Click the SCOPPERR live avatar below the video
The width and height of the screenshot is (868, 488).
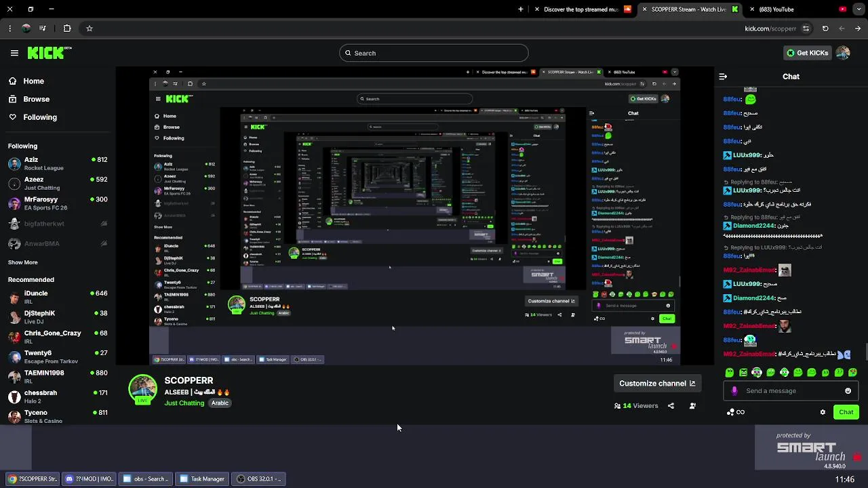point(142,390)
